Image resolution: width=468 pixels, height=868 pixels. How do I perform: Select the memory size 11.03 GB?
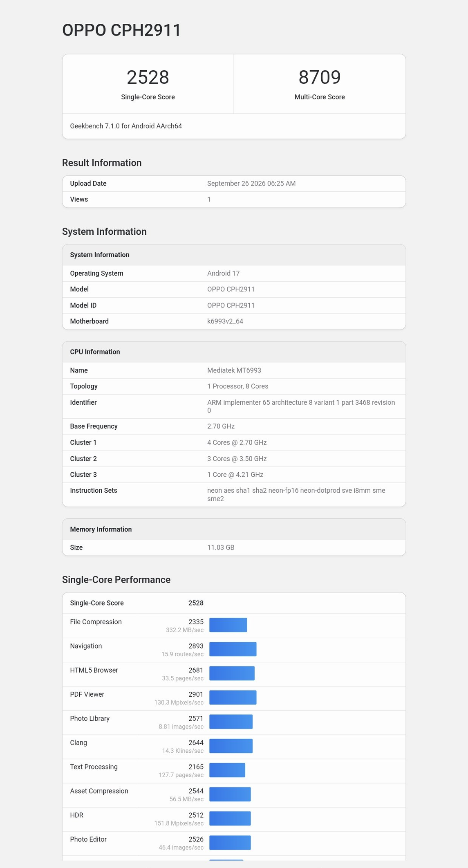click(221, 547)
